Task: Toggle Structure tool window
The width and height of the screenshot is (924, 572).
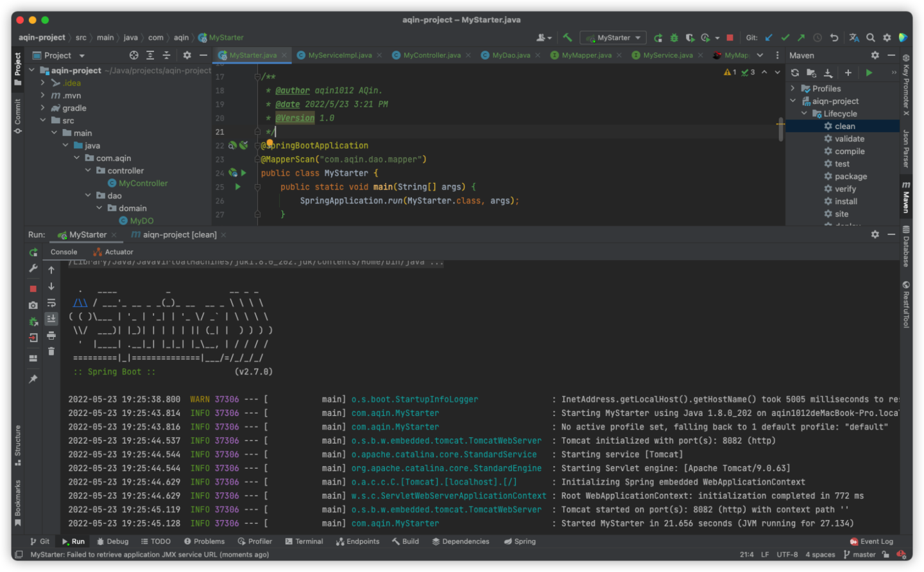Action: click(18, 445)
